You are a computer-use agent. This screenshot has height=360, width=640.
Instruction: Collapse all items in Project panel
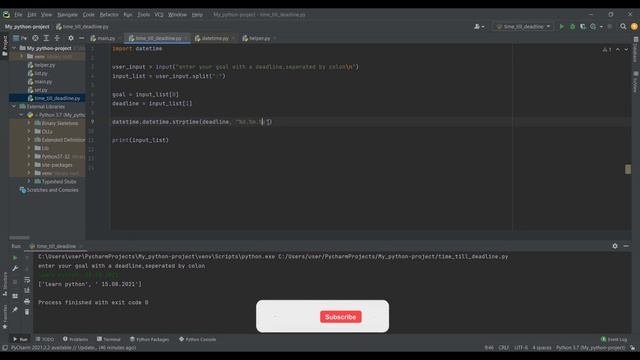[57, 38]
